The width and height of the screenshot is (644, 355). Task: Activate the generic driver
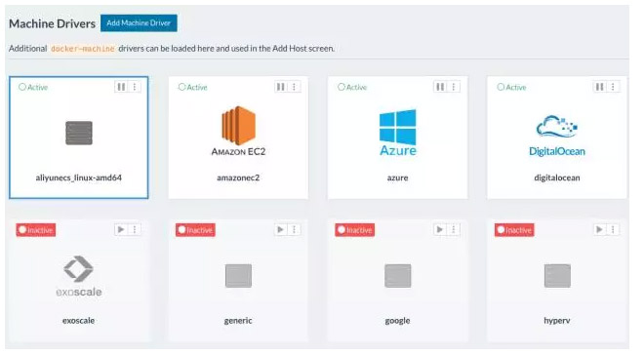281,229
